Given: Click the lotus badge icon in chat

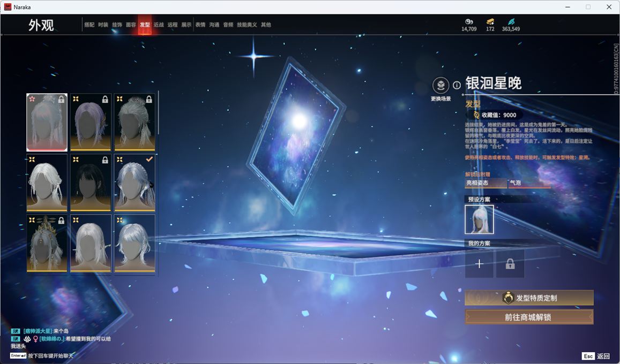Looking at the screenshot, I should 27,339.
